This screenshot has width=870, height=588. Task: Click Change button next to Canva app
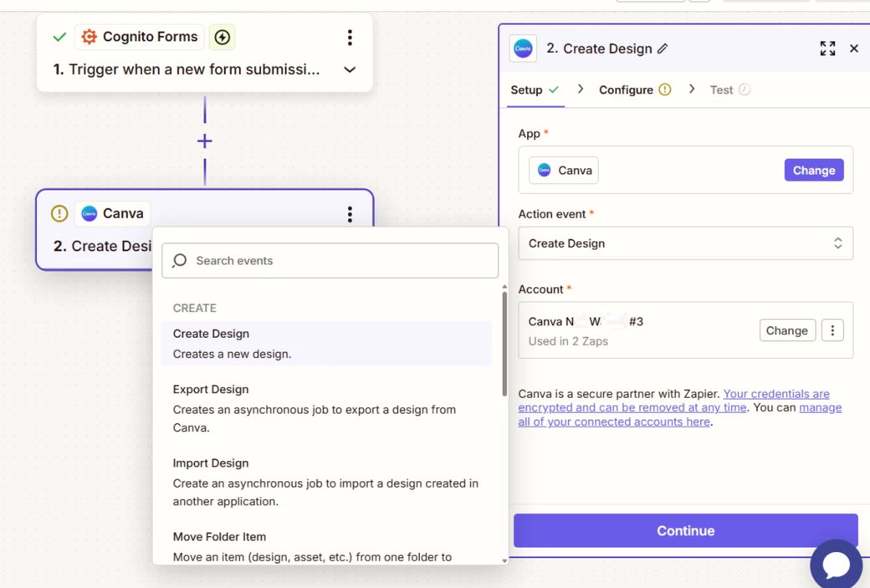tap(813, 170)
